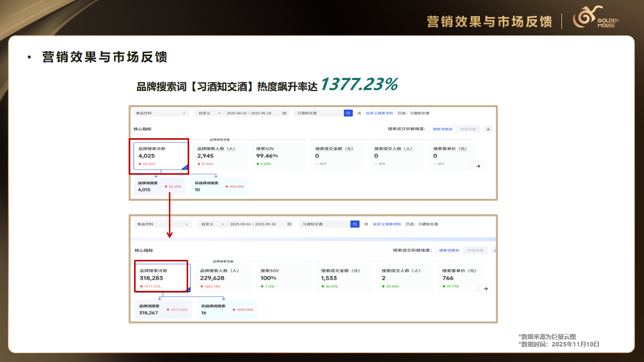Image resolution: width=644 pixels, height=362 pixels.
Task: Click next arrow beside the 搜索客单价 card showing 0
Action: pyautogui.click(x=478, y=166)
